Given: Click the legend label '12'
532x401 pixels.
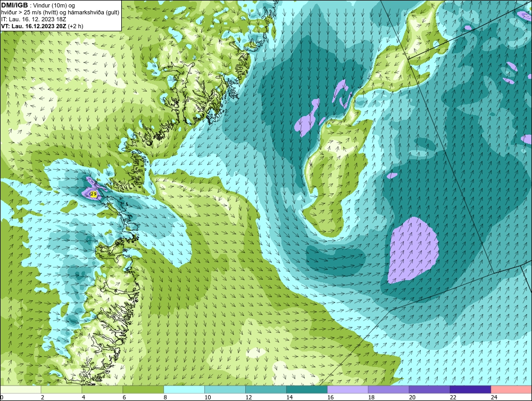Looking at the screenshot, I should [248, 397].
